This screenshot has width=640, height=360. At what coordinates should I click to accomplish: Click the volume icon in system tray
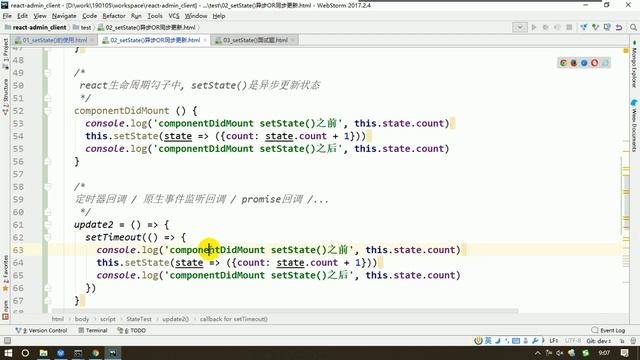point(560,353)
